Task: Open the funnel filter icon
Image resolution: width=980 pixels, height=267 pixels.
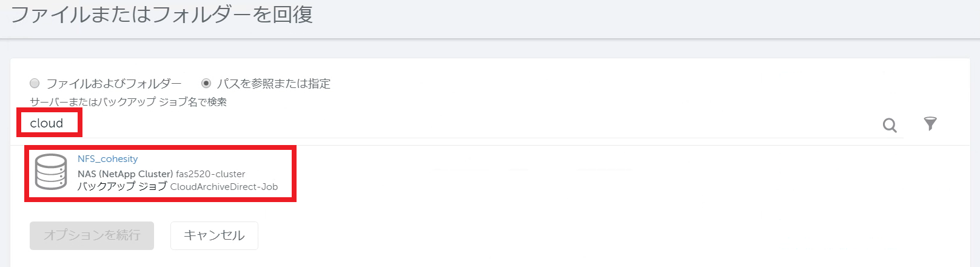Action: coord(930,124)
